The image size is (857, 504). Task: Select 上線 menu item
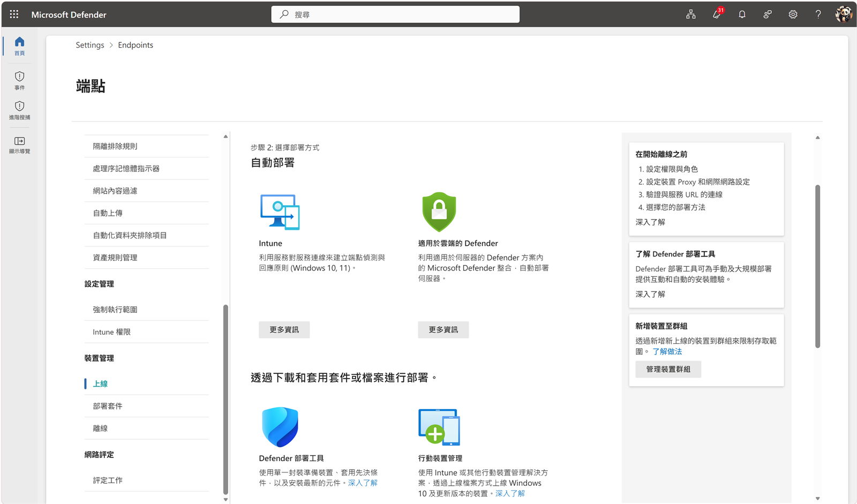pyautogui.click(x=146, y=383)
